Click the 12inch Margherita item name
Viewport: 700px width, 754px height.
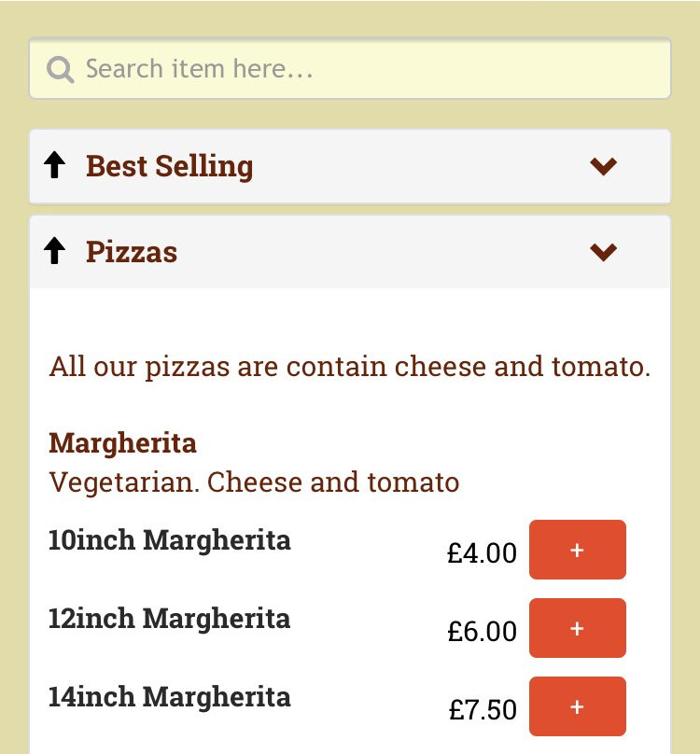tap(169, 619)
